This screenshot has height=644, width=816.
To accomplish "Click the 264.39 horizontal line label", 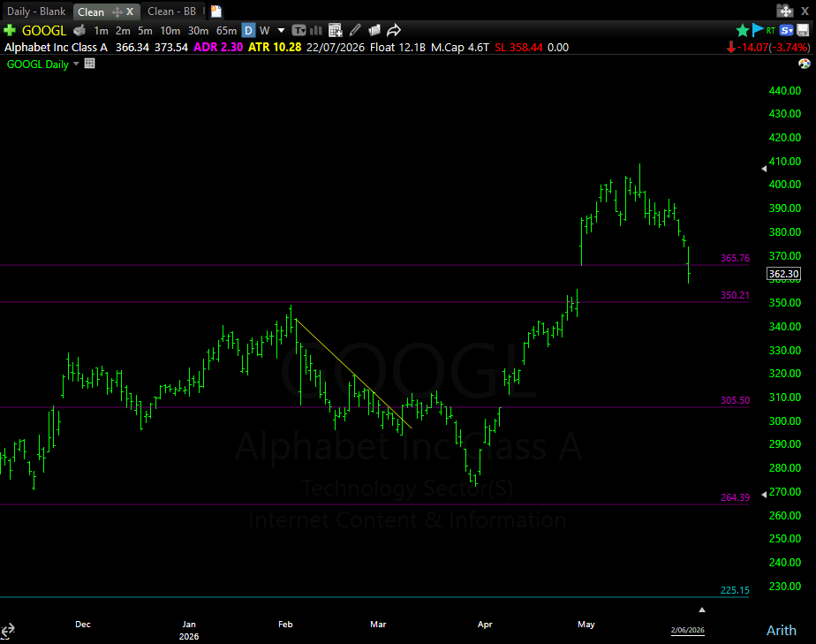I will coord(735,497).
